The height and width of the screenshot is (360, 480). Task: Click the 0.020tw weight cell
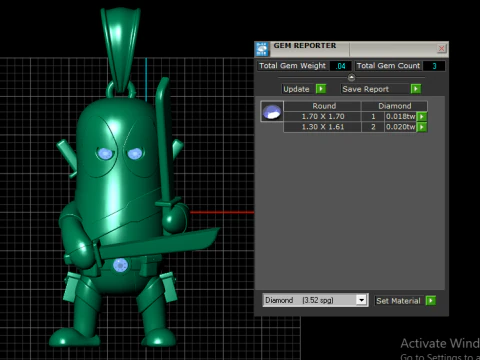(401, 127)
